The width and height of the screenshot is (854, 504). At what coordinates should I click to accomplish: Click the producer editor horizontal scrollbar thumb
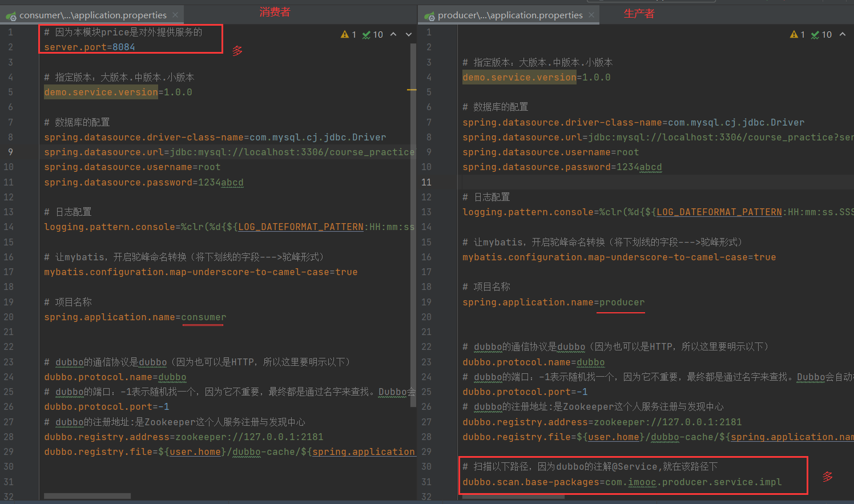coord(514,496)
